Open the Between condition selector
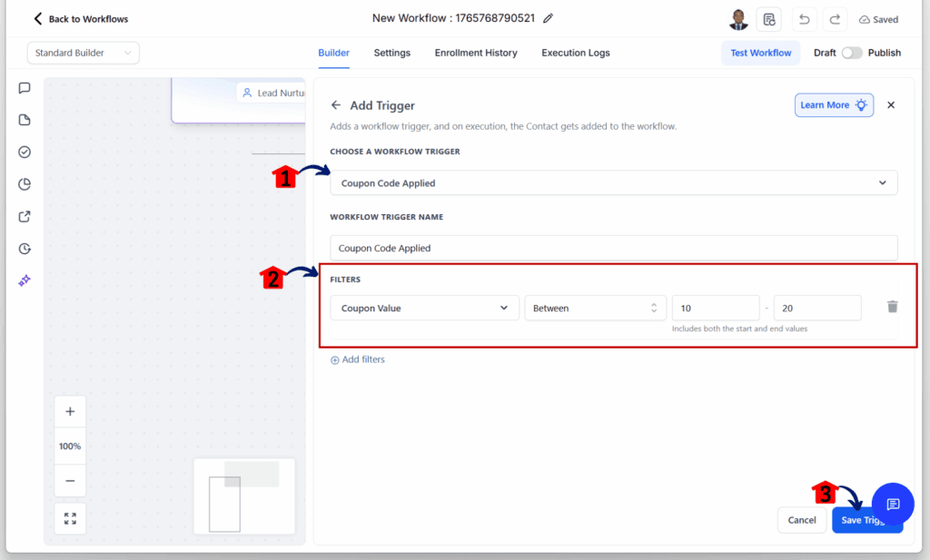 [x=595, y=308]
